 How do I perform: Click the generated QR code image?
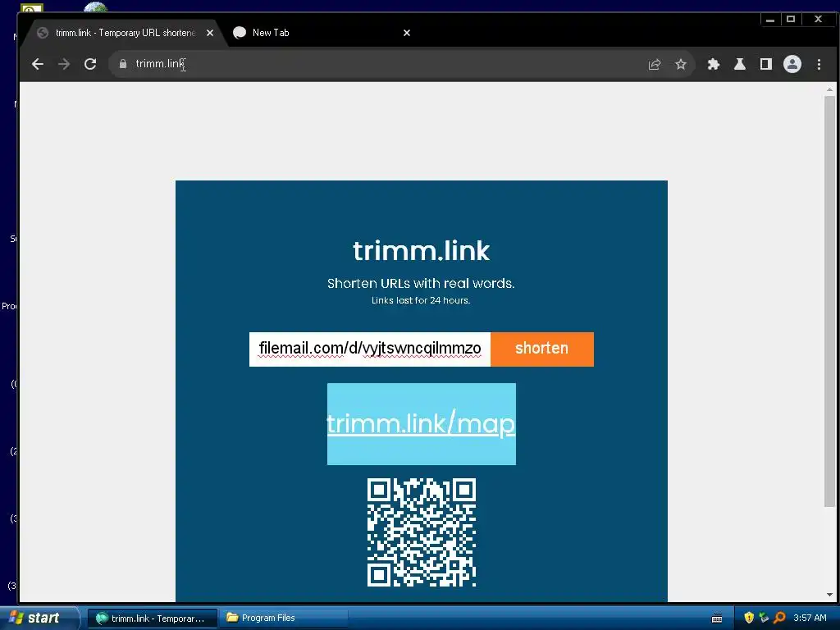422,532
